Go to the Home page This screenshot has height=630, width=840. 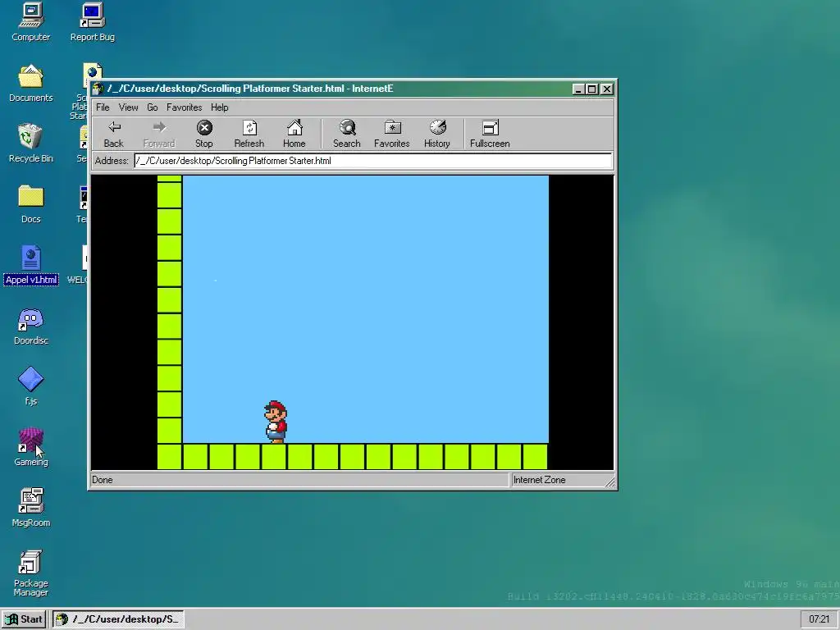pyautogui.click(x=294, y=134)
